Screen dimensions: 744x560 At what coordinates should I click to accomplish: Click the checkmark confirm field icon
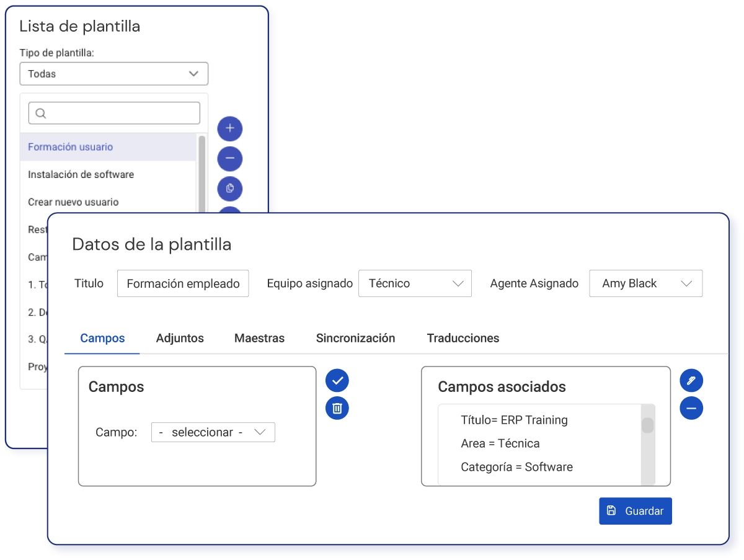click(337, 380)
